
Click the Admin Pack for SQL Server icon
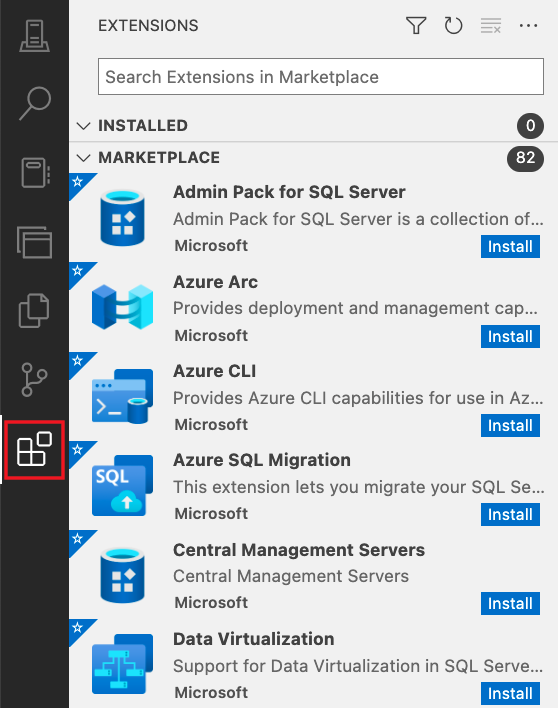click(x=122, y=218)
